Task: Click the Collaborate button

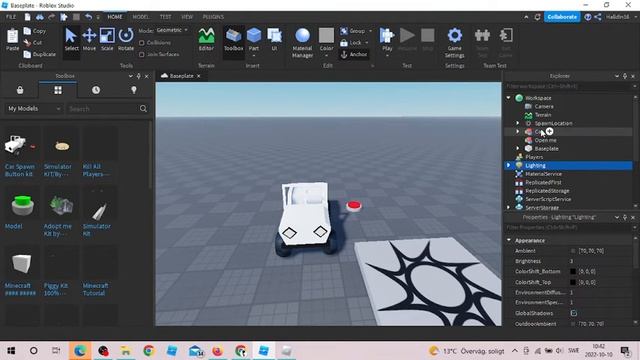Action: tap(562, 17)
